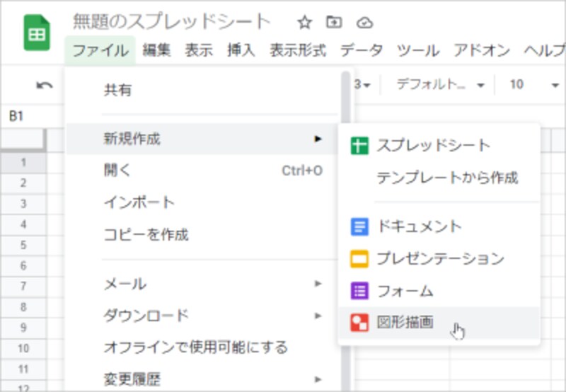The height and width of the screenshot is (392, 566).
Task: Open the font size 10 dropdown
Action: click(x=533, y=85)
